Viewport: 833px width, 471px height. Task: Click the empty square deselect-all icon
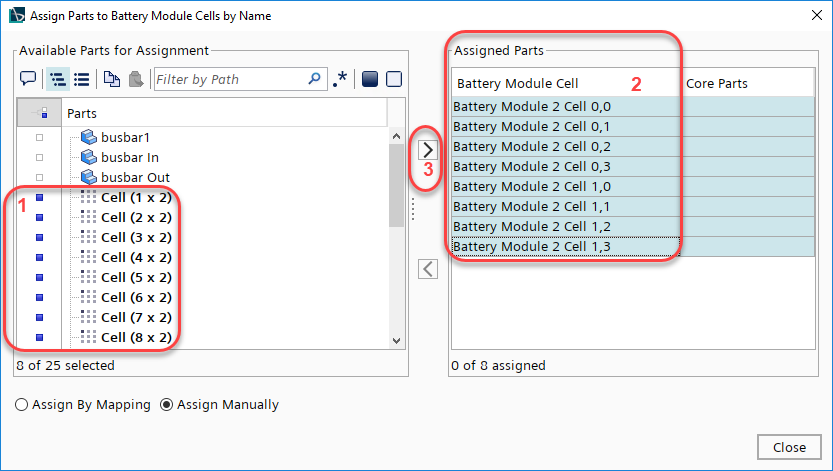(x=394, y=79)
